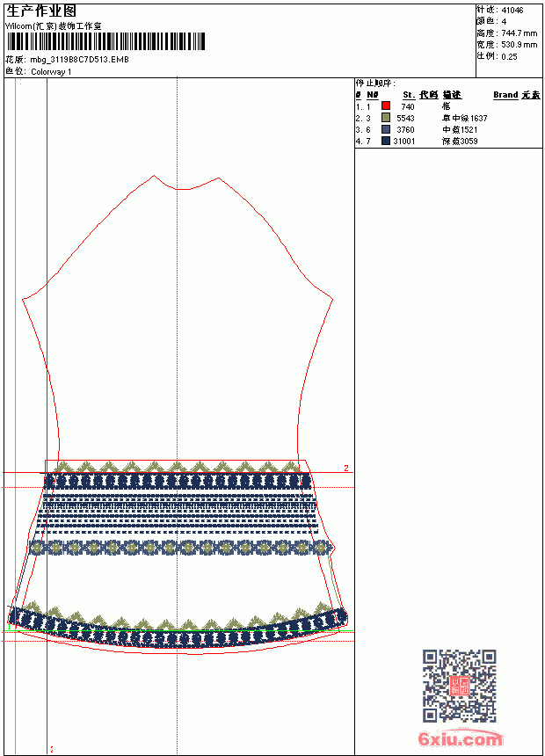Image resolution: width=545 pixels, height=756 pixels.
Task: Click the medium blue swatch for thread 1521
Action: [x=385, y=128]
